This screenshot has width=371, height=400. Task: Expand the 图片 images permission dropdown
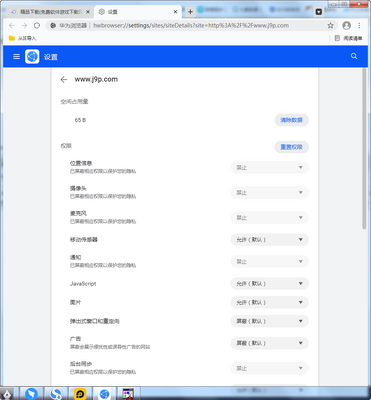270,302
